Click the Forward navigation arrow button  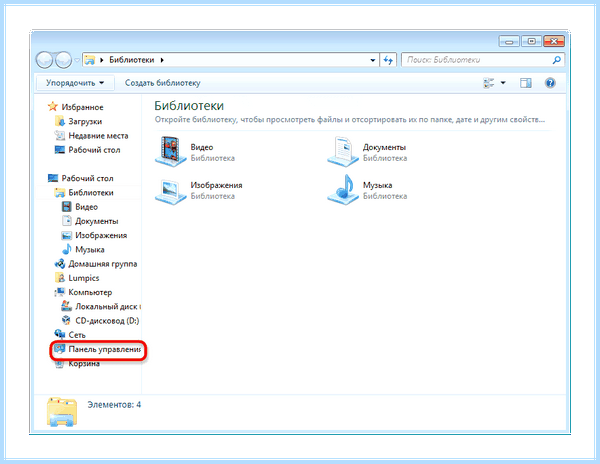[x=63, y=60]
